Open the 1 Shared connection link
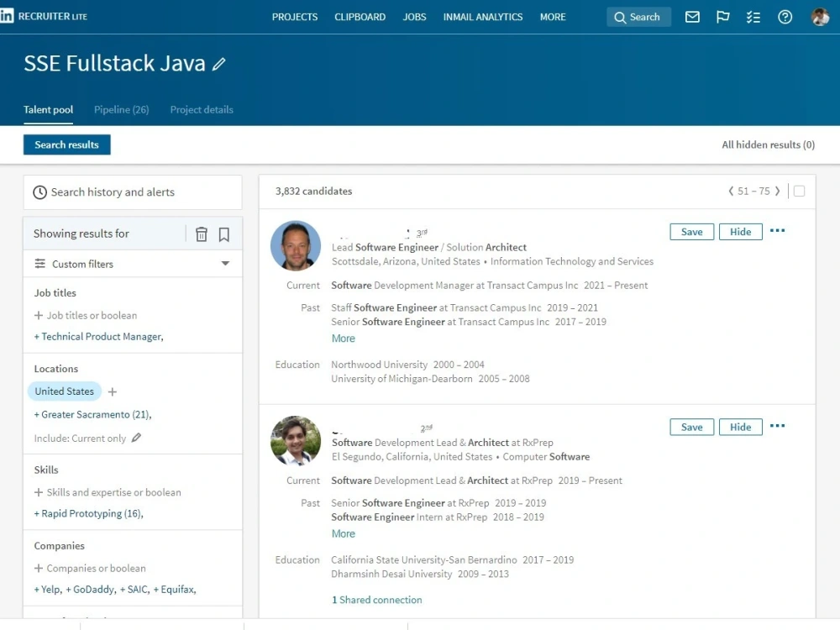This screenshot has width=840, height=630. (x=377, y=600)
